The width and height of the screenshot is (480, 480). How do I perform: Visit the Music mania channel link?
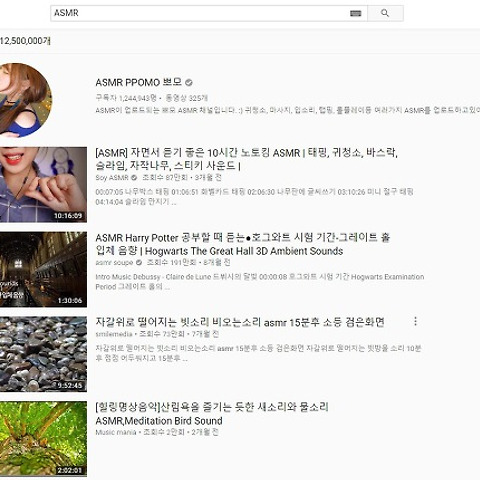pyautogui.click(x=116, y=432)
